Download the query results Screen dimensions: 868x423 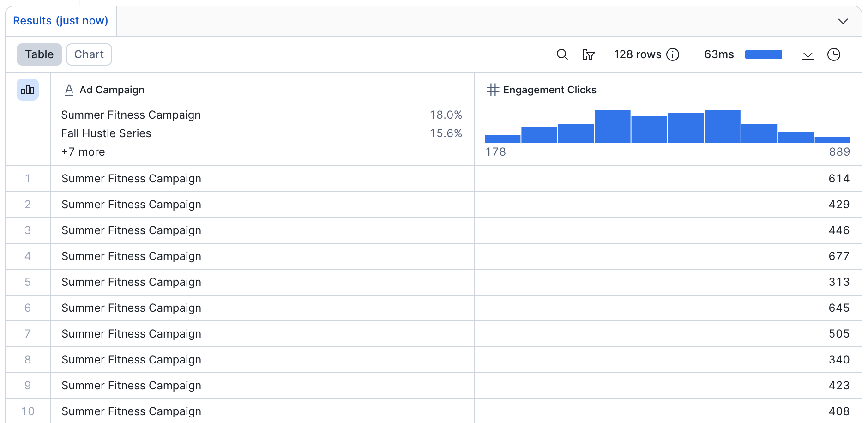[x=808, y=55]
